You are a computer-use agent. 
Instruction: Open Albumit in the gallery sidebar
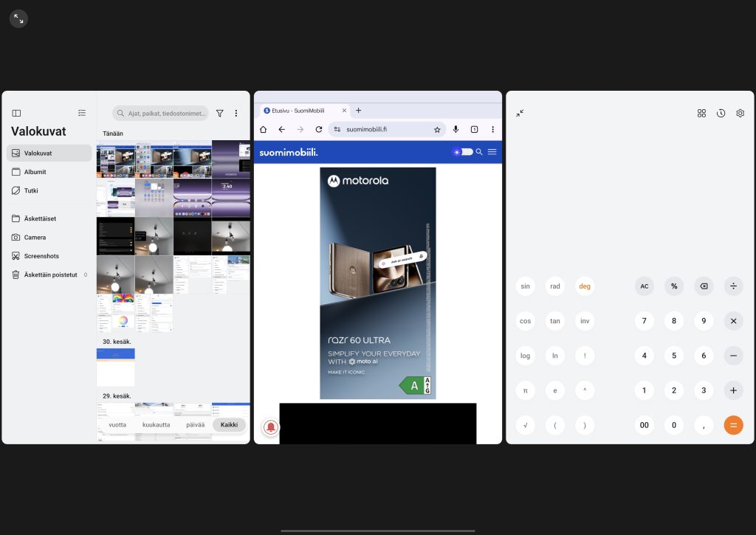[x=49, y=172]
